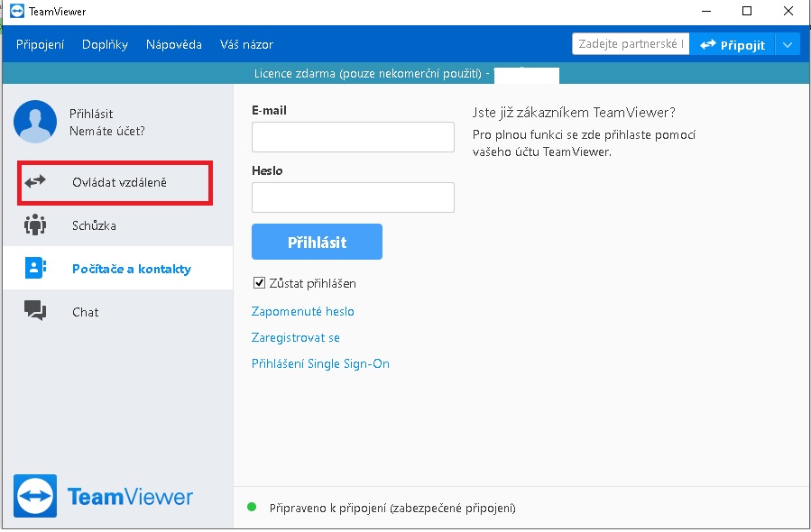Viewport: 811px width, 532px height.
Task: Focus the partner ID input field
Action: (x=631, y=44)
